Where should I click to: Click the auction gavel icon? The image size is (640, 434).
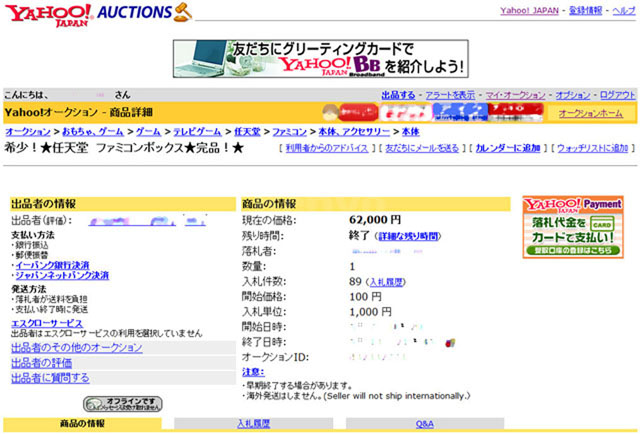coord(182,12)
